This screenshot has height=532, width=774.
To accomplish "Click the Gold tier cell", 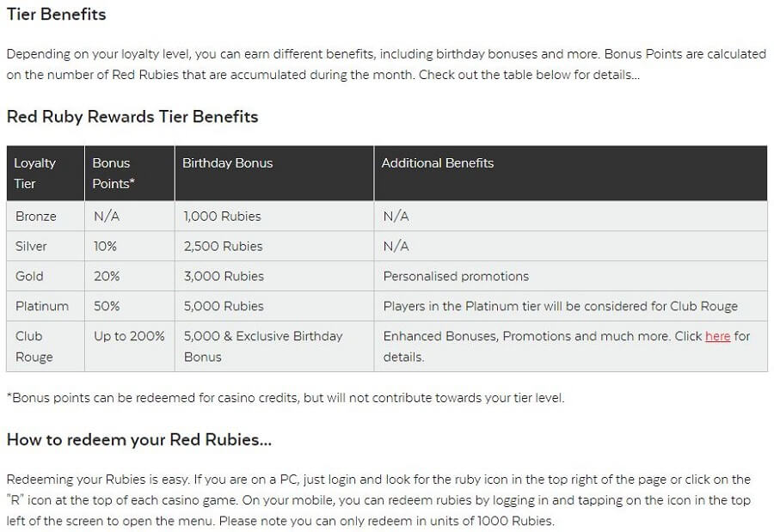I will [x=46, y=276].
